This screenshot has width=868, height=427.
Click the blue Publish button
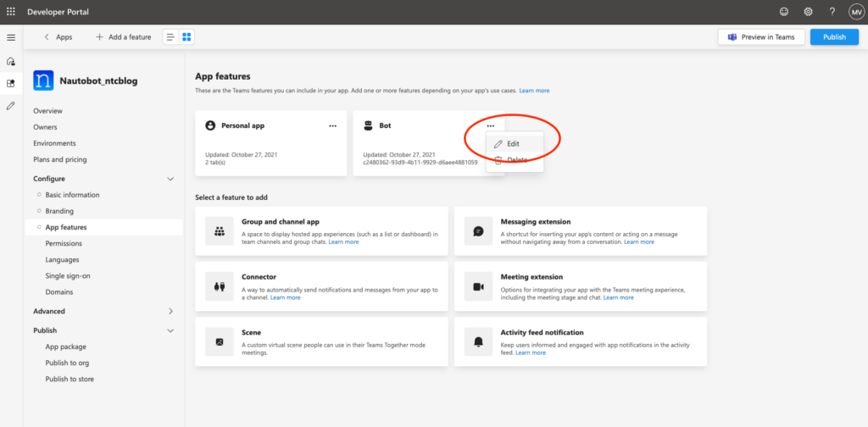[x=834, y=37]
